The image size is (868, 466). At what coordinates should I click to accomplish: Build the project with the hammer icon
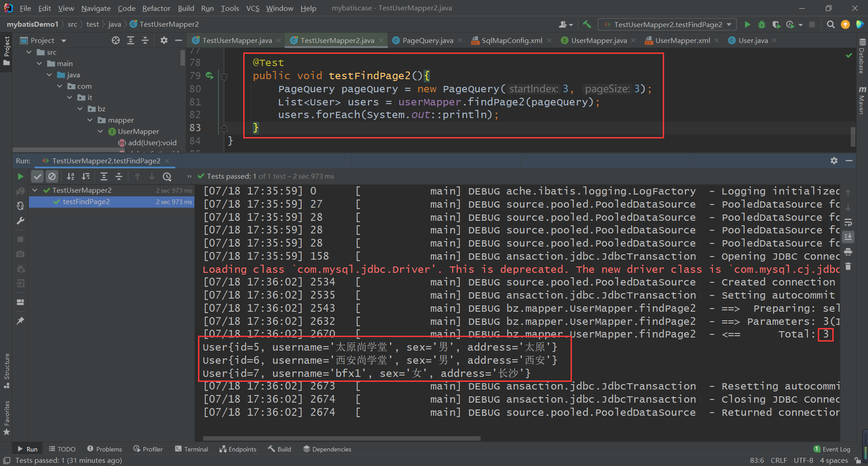587,24
